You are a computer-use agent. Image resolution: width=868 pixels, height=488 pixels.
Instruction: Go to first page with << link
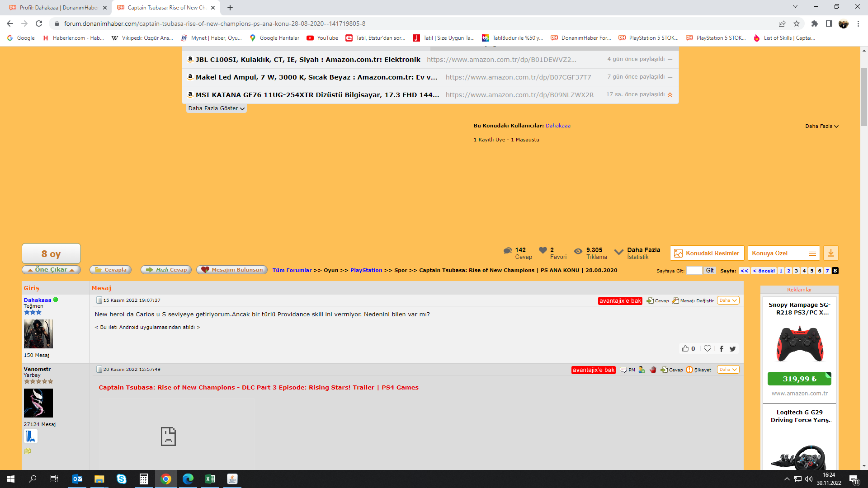(x=745, y=271)
